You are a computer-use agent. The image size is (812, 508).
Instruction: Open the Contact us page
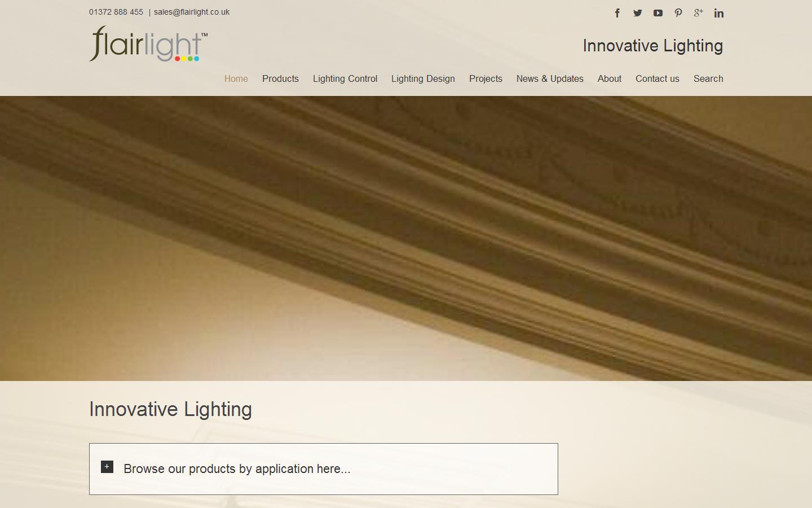click(x=657, y=79)
